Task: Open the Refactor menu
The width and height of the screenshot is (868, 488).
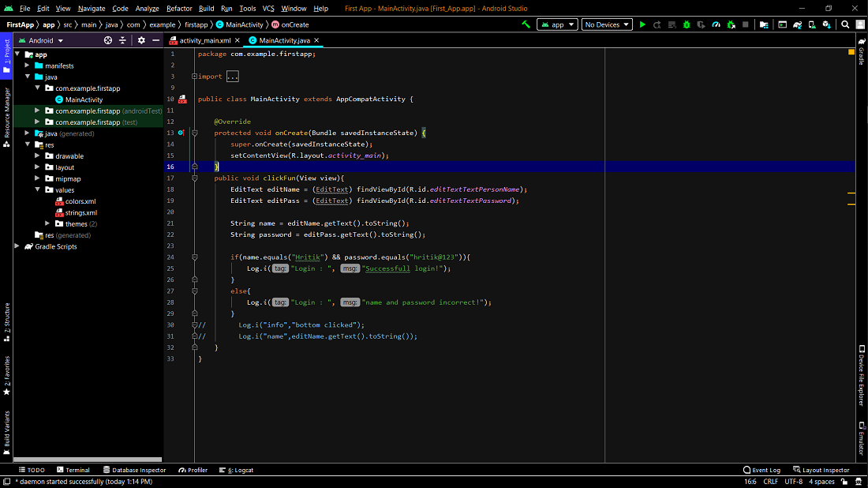Action: (179, 8)
